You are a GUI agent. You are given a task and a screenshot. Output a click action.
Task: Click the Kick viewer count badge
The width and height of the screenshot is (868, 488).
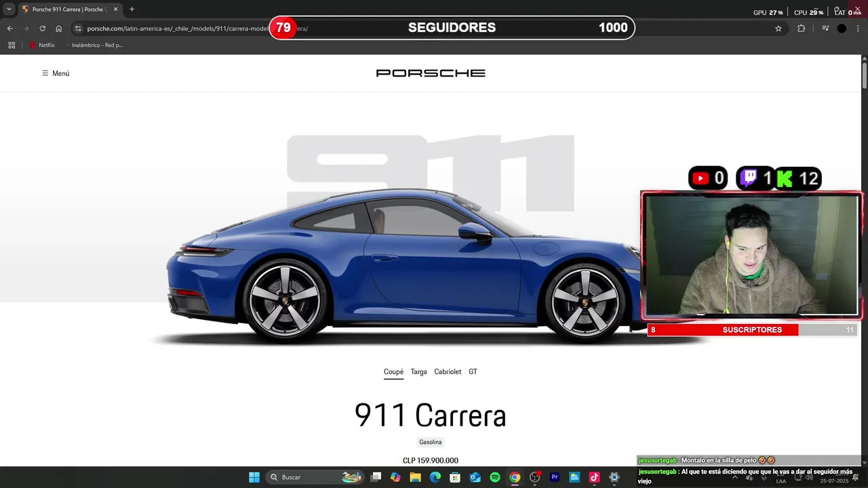[798, 178]
